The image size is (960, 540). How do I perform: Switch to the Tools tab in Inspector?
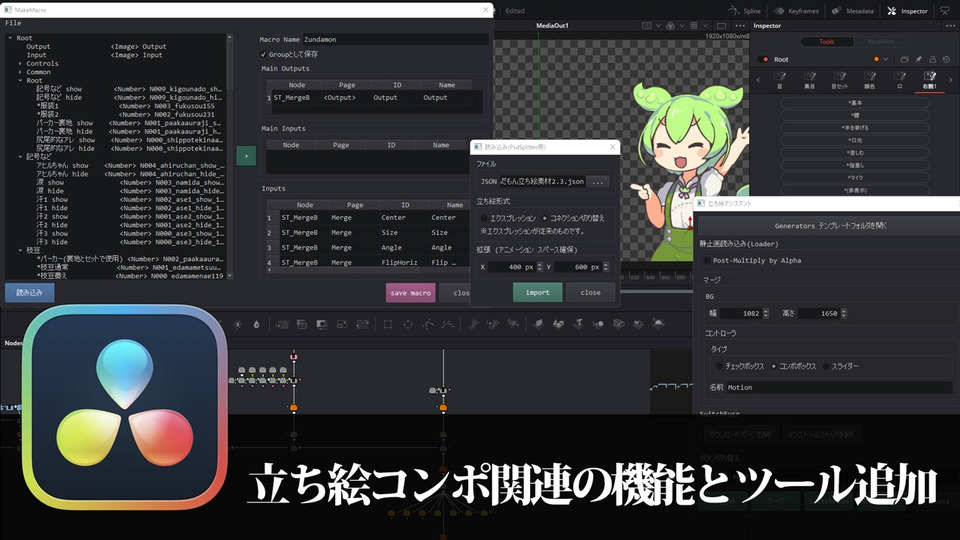coord(827,42)
